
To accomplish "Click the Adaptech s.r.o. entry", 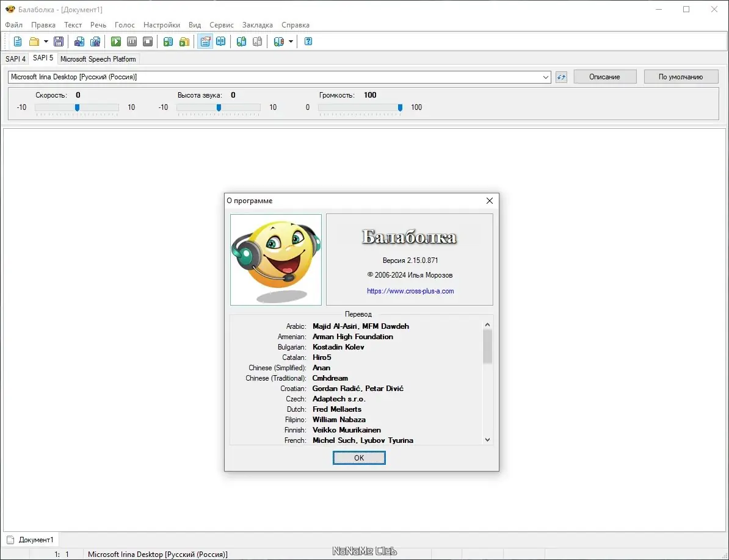I will pyautogui.click(x=339, y=399).
